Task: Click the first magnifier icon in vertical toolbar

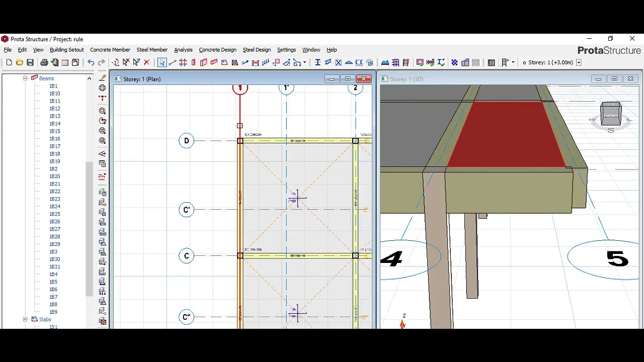Action: [x=103, y=111]
